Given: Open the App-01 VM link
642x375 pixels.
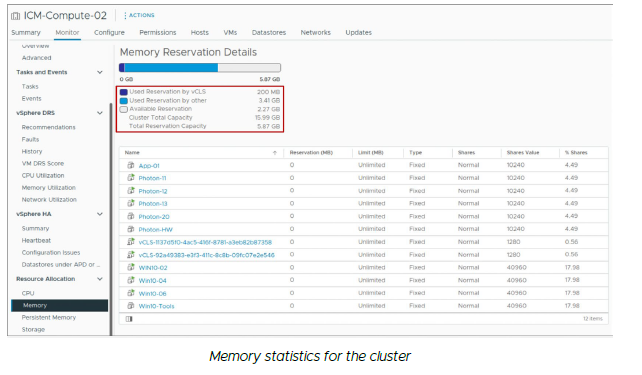Looking at the screenshot, I should (149, 166).
